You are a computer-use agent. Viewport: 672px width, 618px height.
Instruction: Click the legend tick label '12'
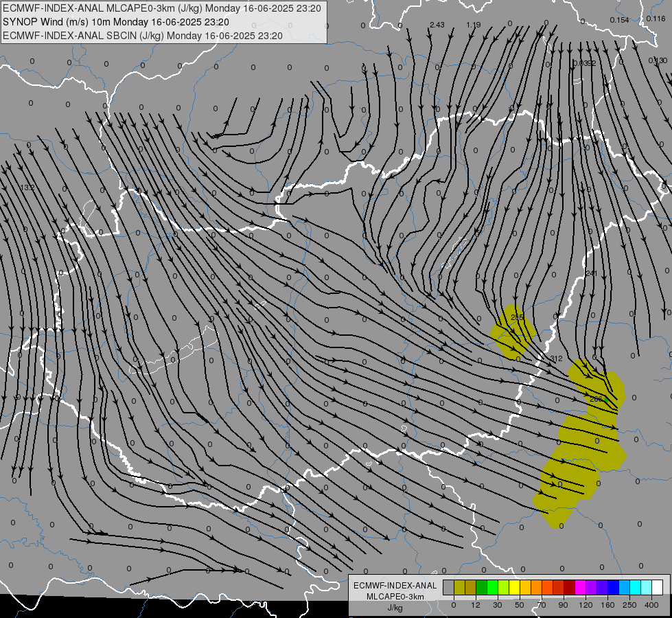pyautogui.click(x=476, y=605)
